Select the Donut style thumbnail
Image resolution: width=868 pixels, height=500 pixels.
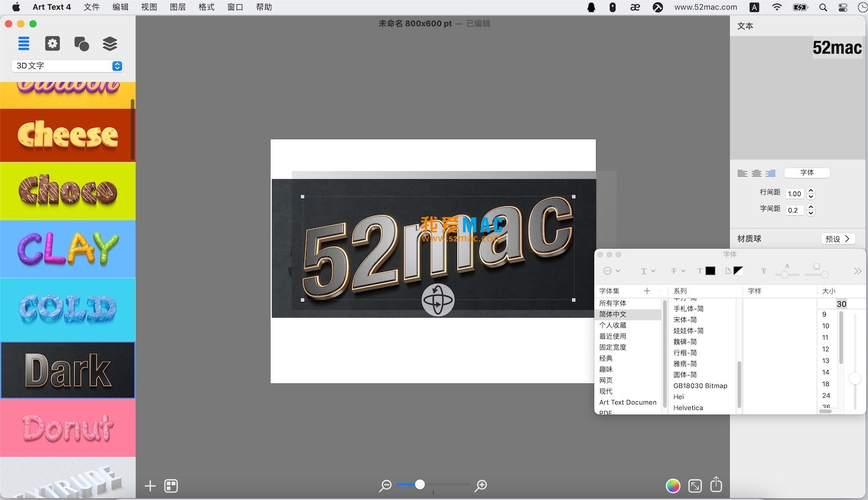(x=67, y=428)
